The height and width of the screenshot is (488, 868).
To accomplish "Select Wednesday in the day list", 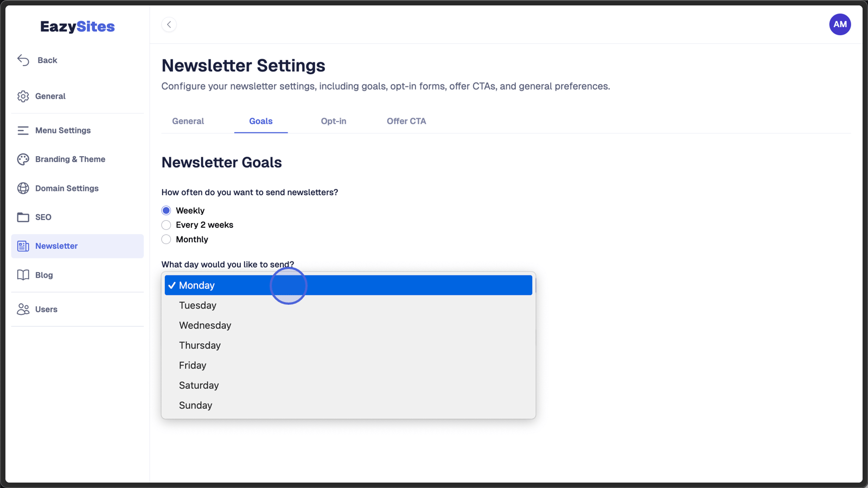I will point(348,325).
